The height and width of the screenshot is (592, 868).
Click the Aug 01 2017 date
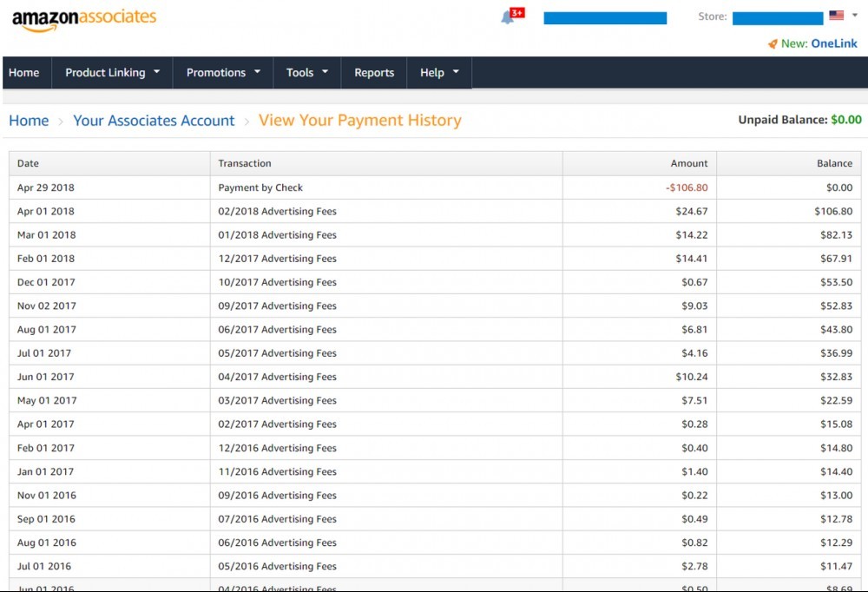pos(47,330)
